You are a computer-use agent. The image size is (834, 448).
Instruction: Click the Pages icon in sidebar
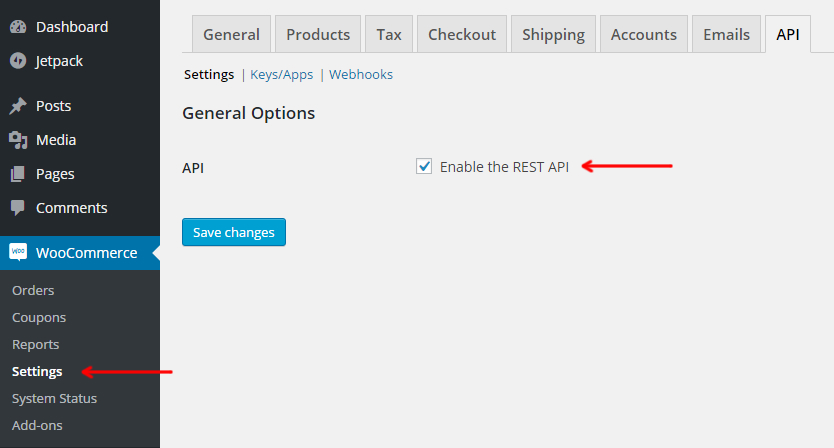(x=18, y=174)
